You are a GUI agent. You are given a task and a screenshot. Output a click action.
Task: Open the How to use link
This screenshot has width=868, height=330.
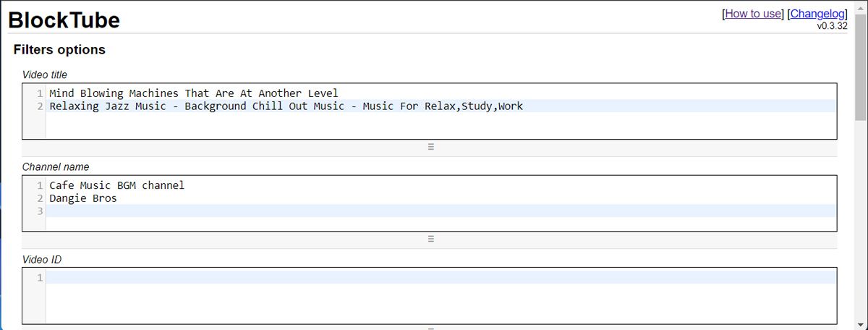point(754,14)
